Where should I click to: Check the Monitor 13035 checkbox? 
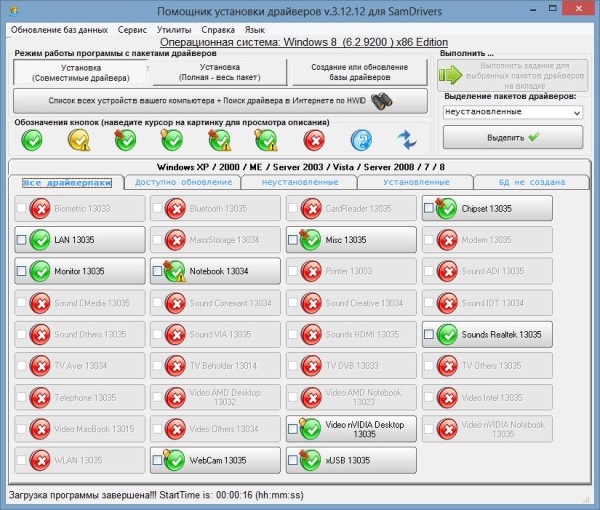22,271
